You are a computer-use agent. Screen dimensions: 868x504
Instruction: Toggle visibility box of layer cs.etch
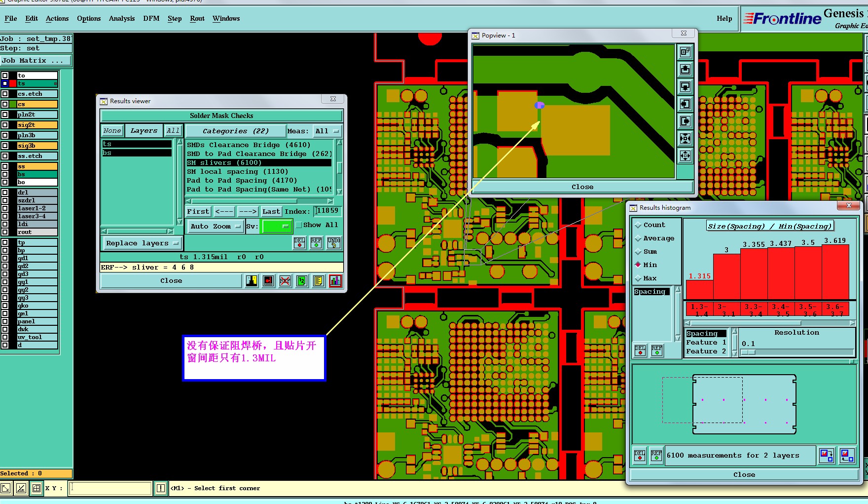pos(5,94)
